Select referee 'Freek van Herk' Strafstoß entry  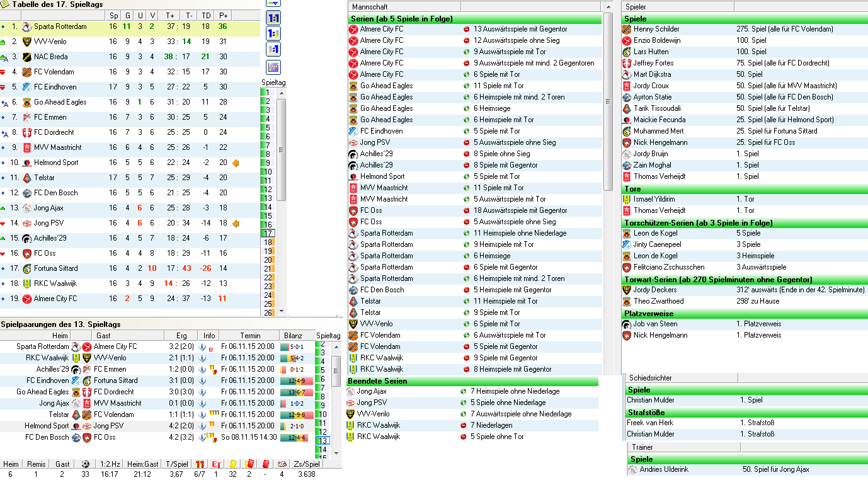pos(747,423)
